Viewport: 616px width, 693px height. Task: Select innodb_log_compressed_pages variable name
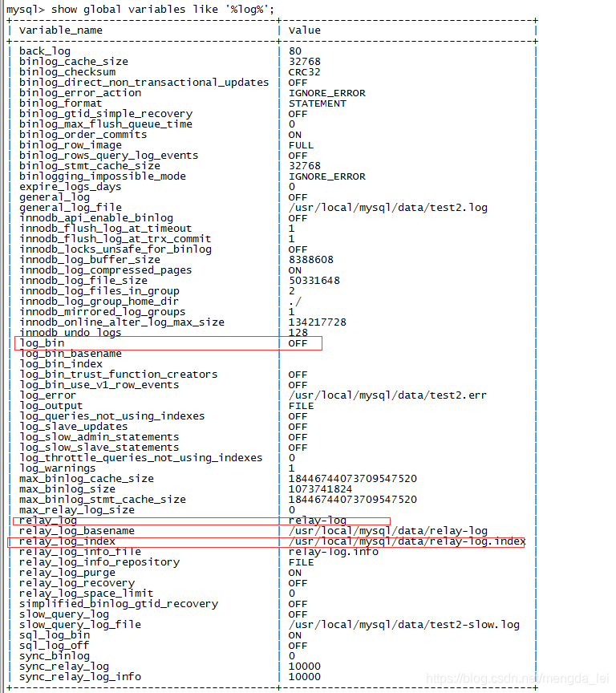tap(106, 270)
